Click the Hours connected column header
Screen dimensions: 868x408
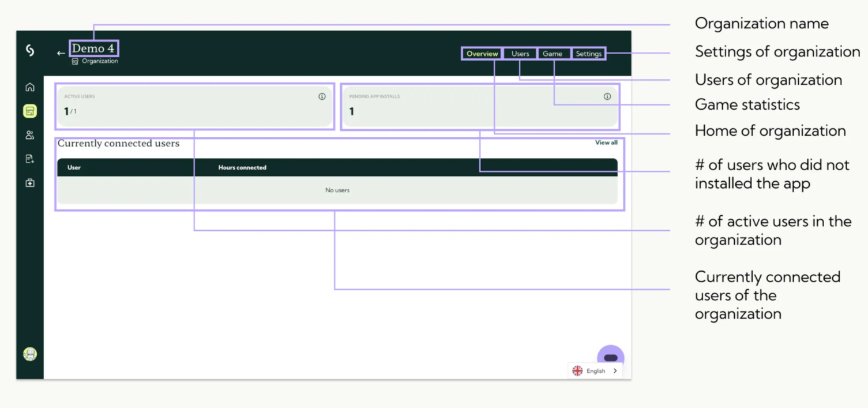pos(242,167)
